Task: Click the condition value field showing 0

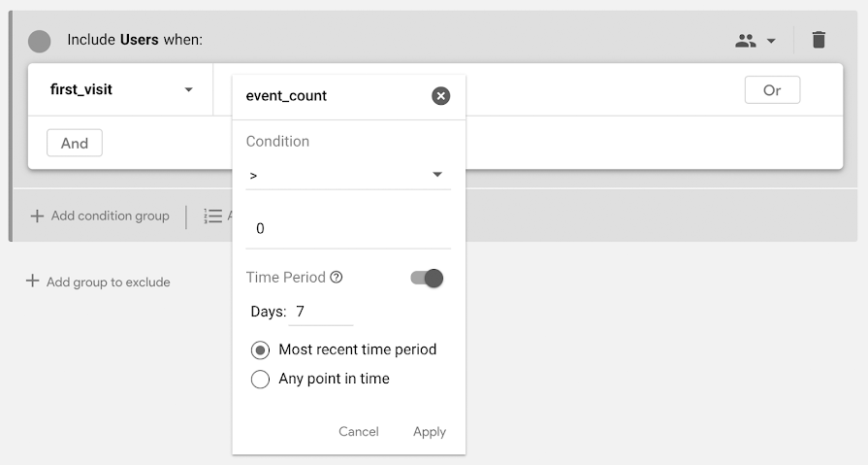Action: (348, 229)
